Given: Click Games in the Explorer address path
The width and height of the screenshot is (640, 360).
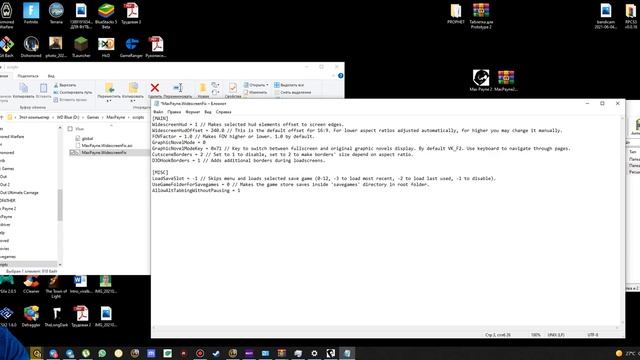Looking at the screenshot, I should pos(93,117).
